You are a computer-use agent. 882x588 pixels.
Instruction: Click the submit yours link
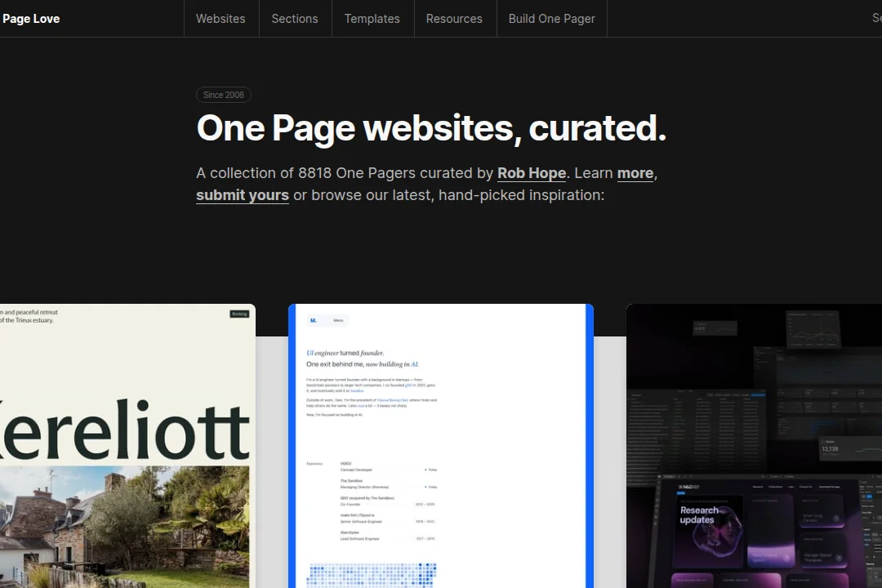[x=243, y=195]
